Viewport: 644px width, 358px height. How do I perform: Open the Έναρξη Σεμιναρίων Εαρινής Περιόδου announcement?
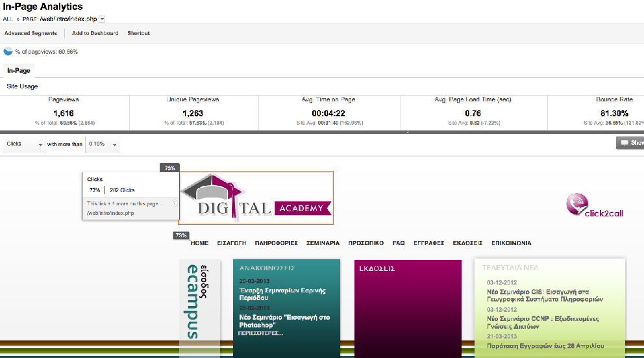282,294
